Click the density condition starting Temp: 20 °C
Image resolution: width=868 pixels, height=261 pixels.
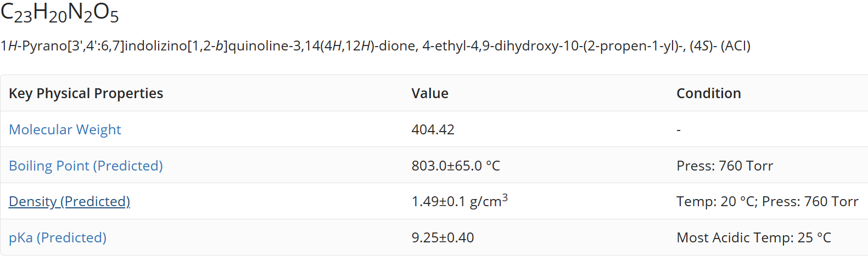pyautogui.click(x=768, y=201)
